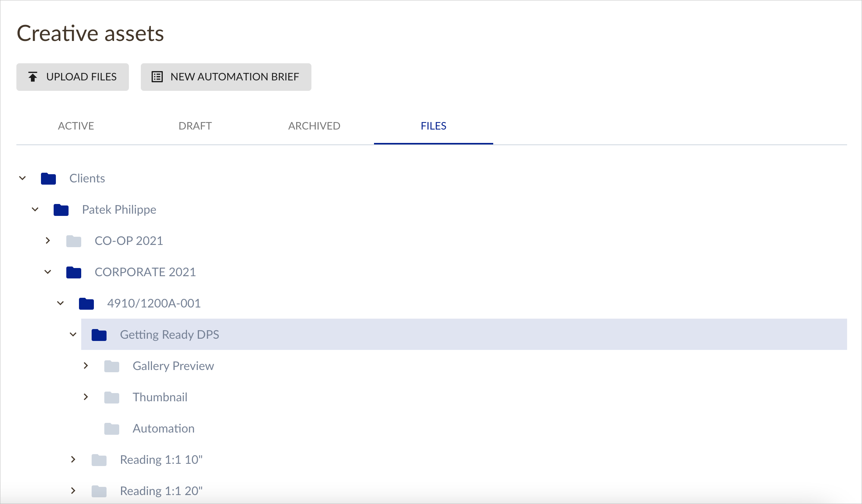Image resolution: width=862 pixels, height=504 pixels.
Task: Switch to the Draft tab
Action: [x=195, y=126]
